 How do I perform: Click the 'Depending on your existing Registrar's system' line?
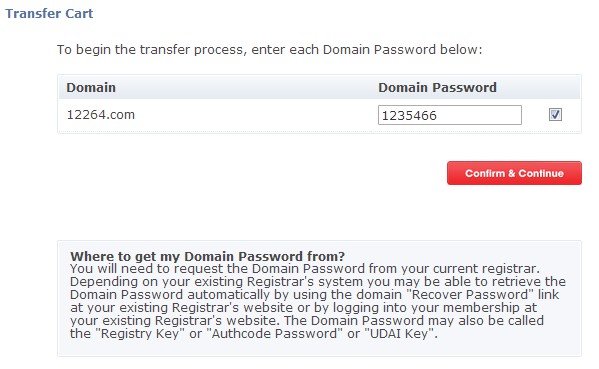point(318,282)
